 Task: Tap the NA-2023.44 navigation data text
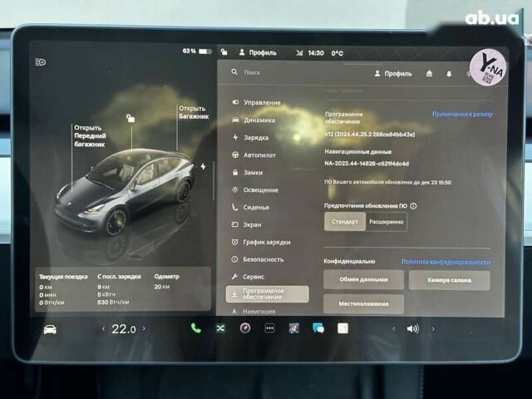pyautogui.click(x=367, y=164)
